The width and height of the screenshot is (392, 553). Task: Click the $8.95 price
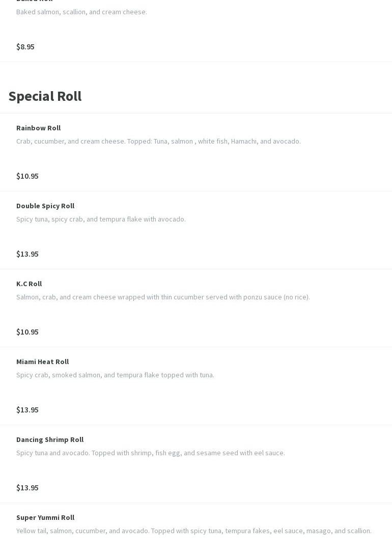click(x=25, y=46)
